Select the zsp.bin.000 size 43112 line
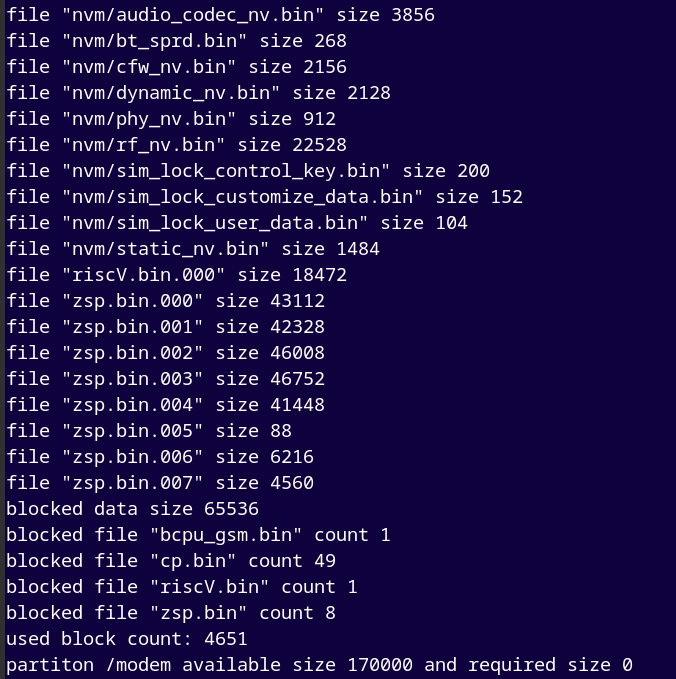 [165, 301]
